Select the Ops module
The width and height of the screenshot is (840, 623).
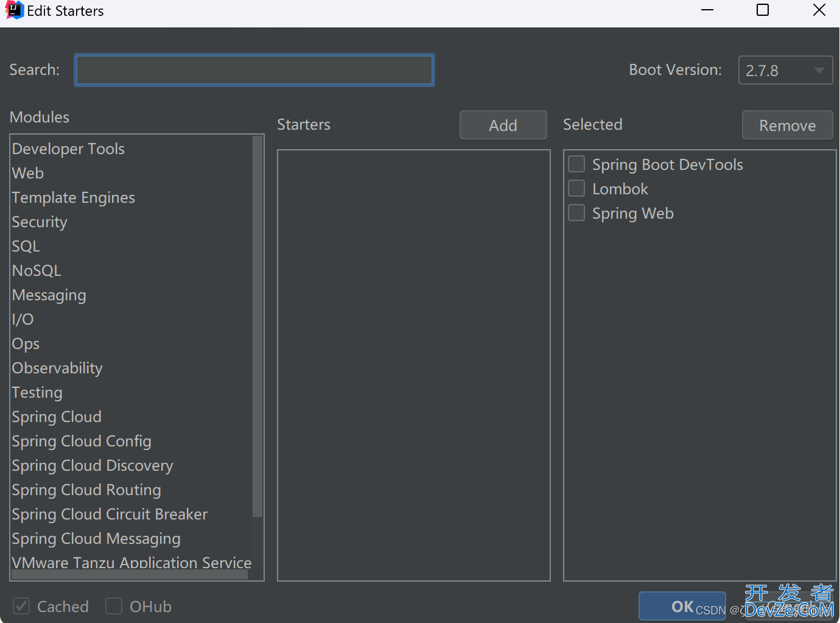tap(131, 343)
